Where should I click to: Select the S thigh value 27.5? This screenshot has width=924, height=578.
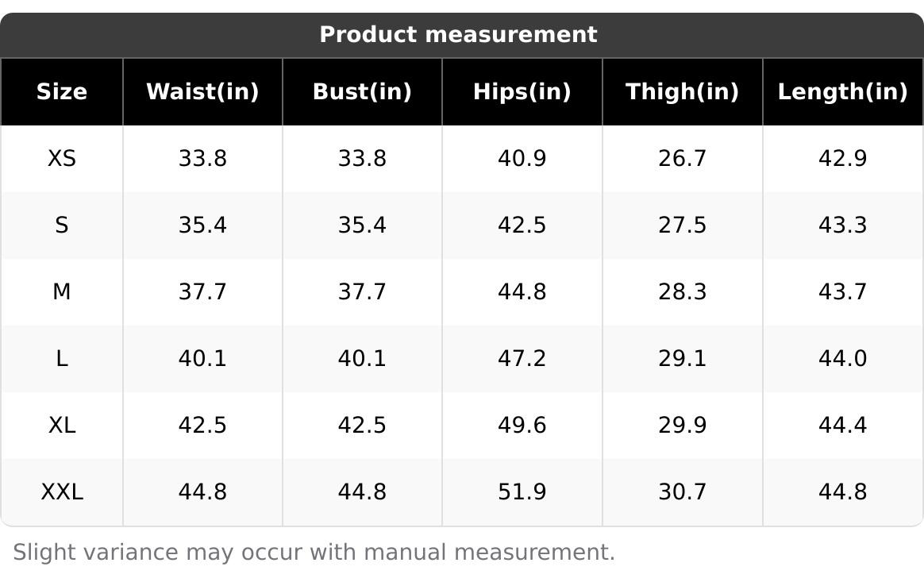click(682, 225)
